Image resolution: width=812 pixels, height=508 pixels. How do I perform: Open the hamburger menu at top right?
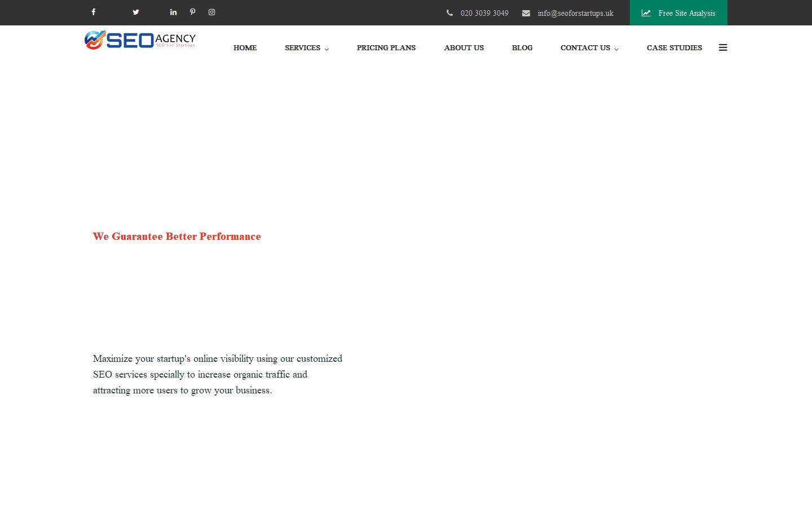723,47
